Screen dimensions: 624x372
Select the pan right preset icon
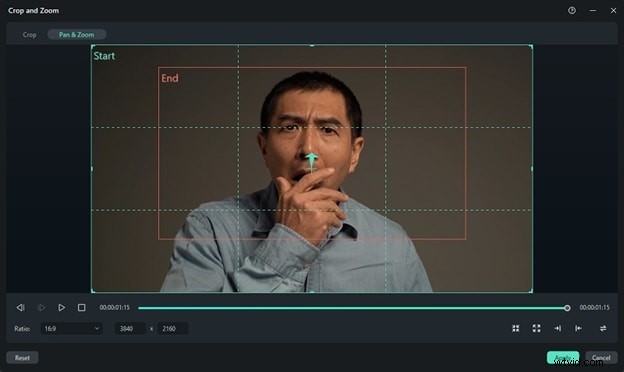[558, 328]
